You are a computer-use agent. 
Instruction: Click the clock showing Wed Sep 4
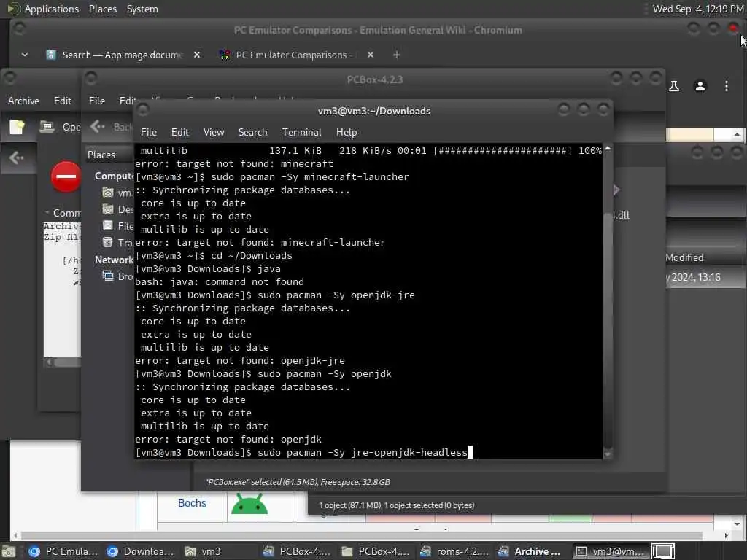[x=697, y=9]
